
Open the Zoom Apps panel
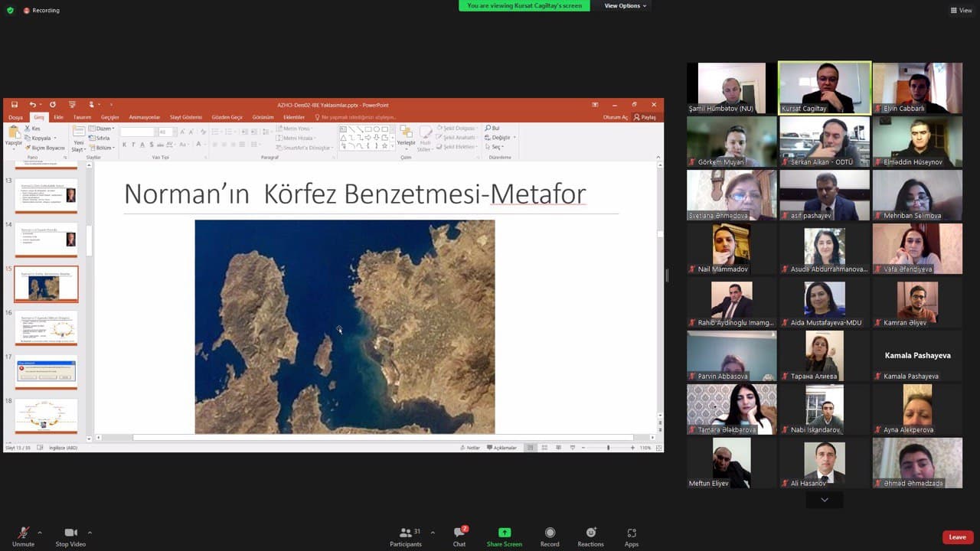(x=632, y=536)
